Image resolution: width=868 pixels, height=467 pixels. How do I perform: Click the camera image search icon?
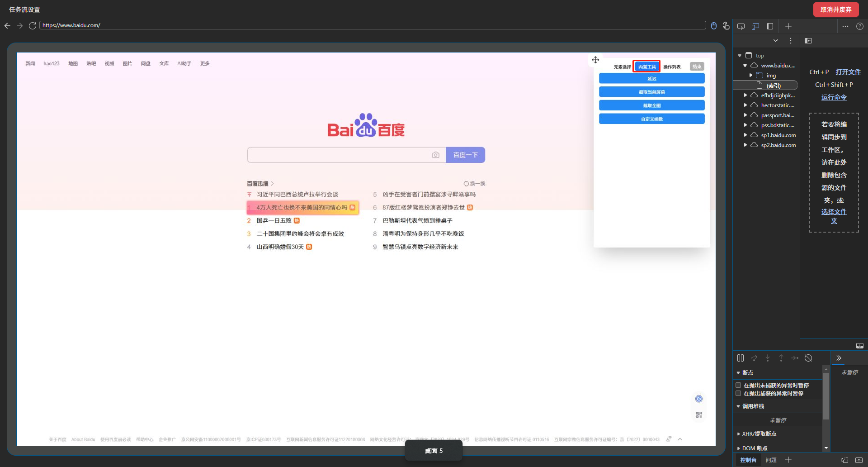click(x=435, y=155)
